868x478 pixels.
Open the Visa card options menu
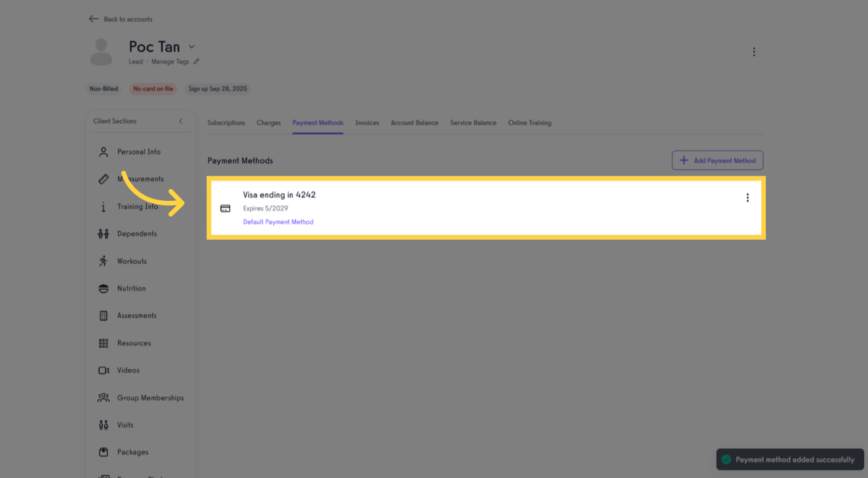pyautogui.click(x=747, y=198)
